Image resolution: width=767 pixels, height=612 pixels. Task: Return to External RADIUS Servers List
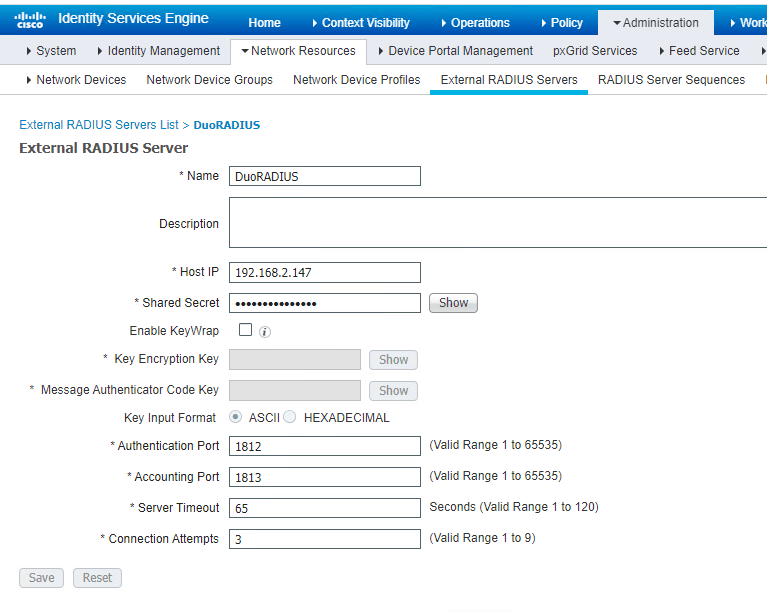point(98,125)
